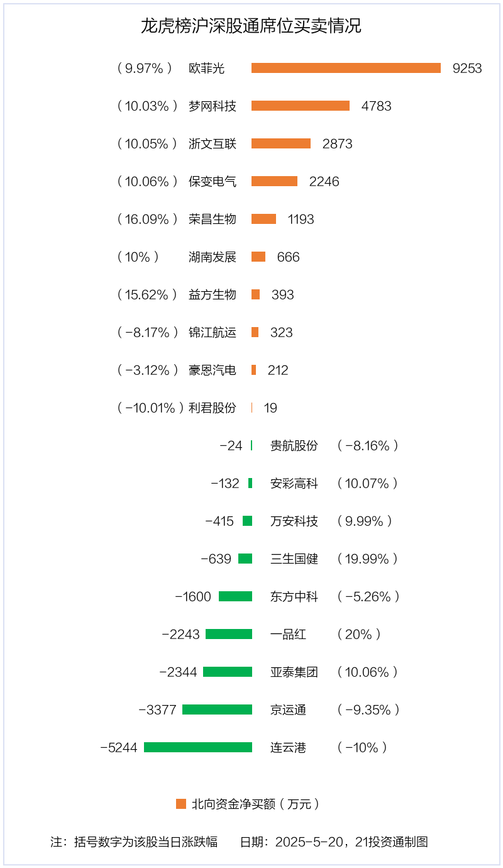503x868 pixels.
Task: Click the 万安科技 green bar
Action: [247, 521]
